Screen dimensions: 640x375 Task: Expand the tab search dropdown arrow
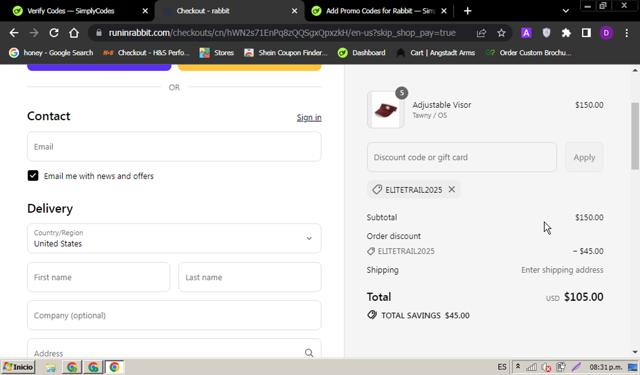coord(566,11)
